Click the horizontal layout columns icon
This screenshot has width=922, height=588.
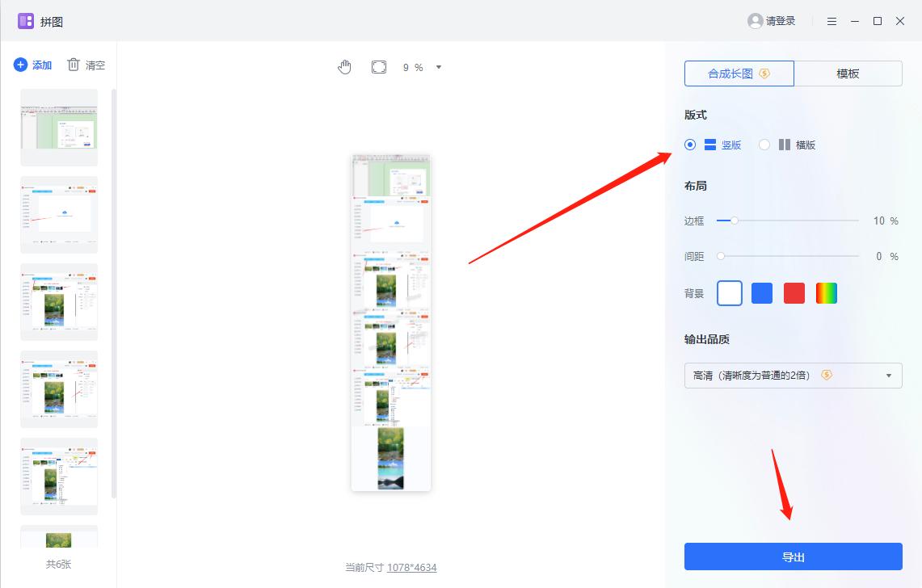[x=784, y=145]
